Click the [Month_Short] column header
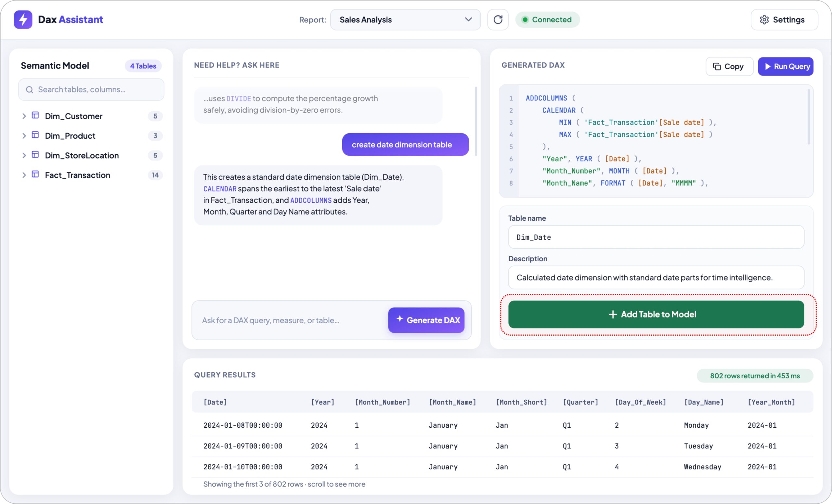Screen dimensions: 832x504 pyautogui.click(x=521, y=402)
